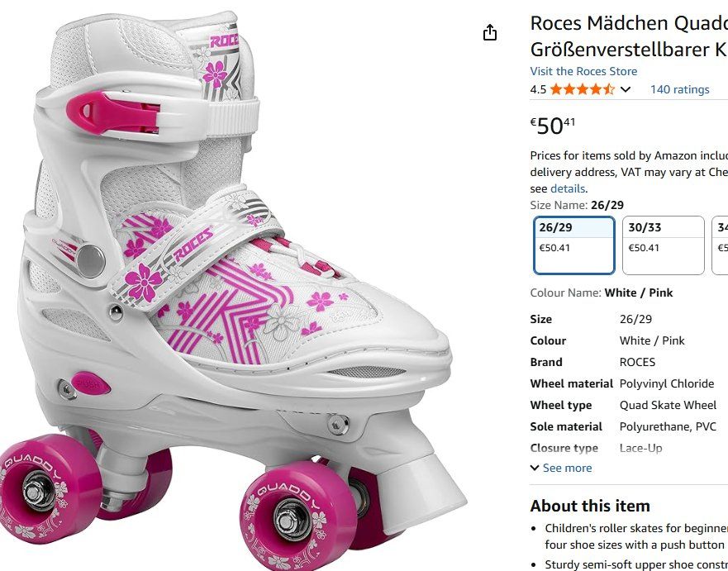Click the Closure type Lace-Up entry
The width and height of the screenshot is (728, 571).
pos(642,448)
